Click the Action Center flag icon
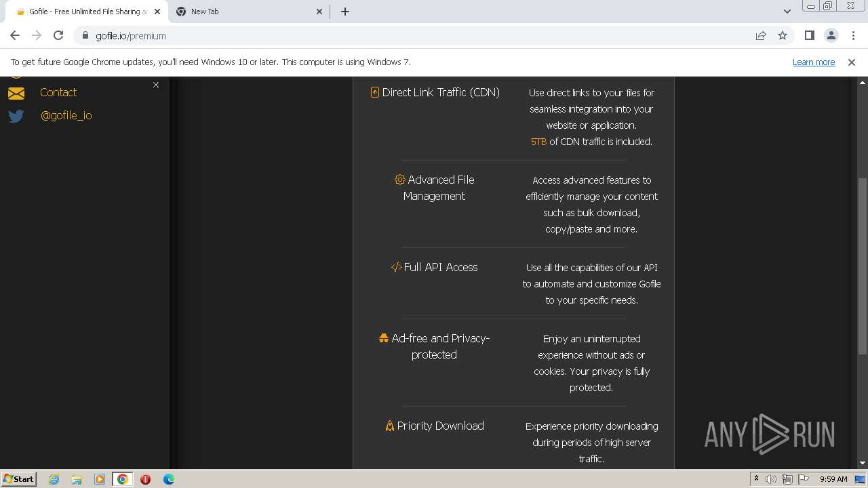The height and width of the screenshot is (488, 868). 803,479
